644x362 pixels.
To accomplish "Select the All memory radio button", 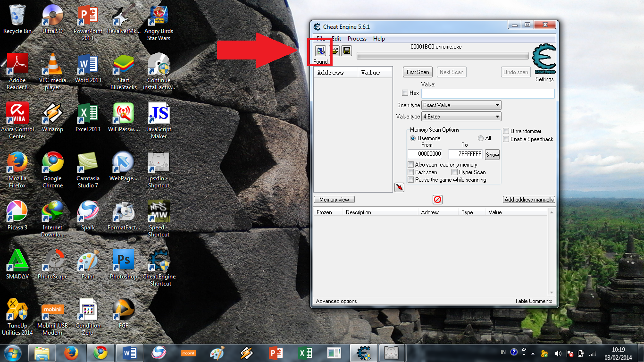I will click(481, 138).
